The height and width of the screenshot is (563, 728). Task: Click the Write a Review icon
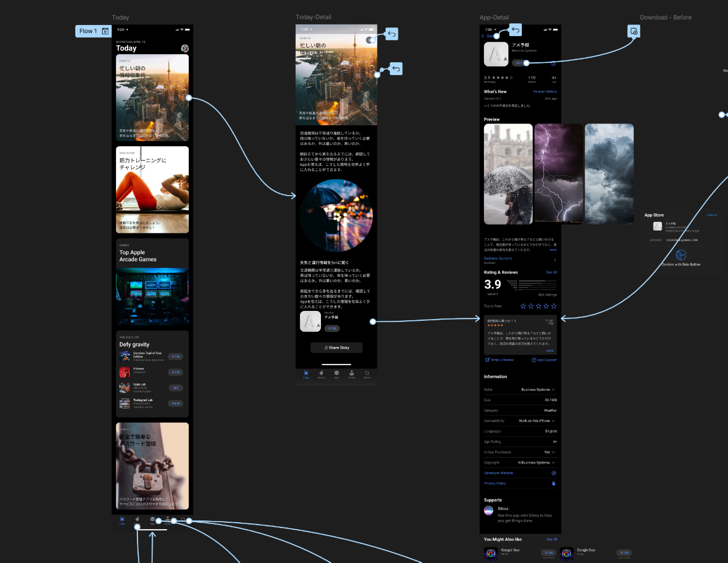(487, 360)
